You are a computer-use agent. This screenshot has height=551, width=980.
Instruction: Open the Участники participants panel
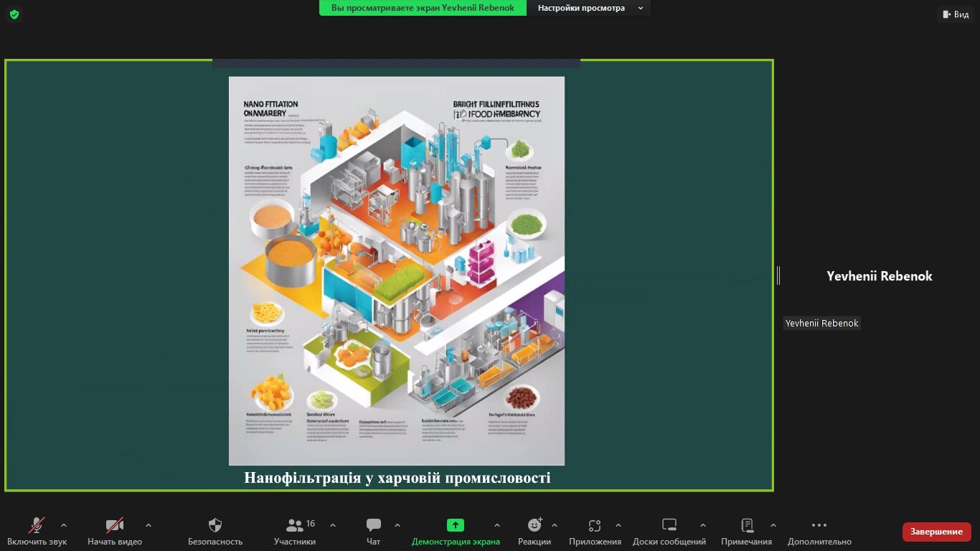(295, 532)
